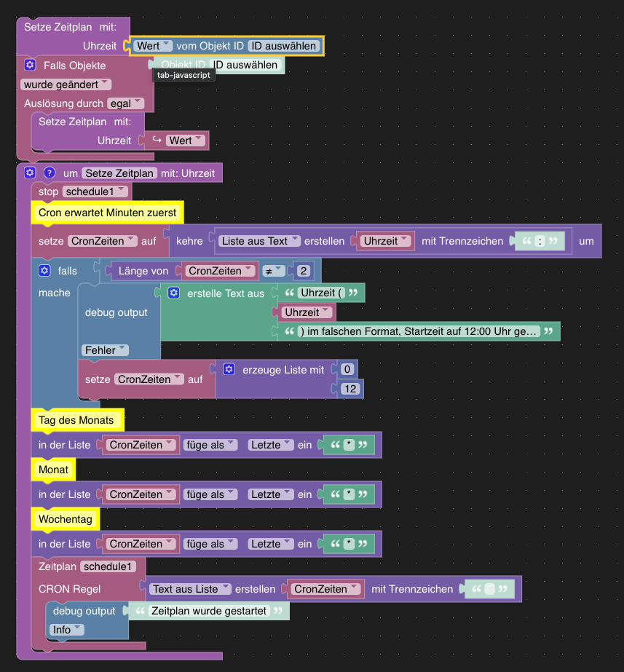Open CronZeiten dropdown in Länge von
624x672 pixels.
[x=220, y=271]
